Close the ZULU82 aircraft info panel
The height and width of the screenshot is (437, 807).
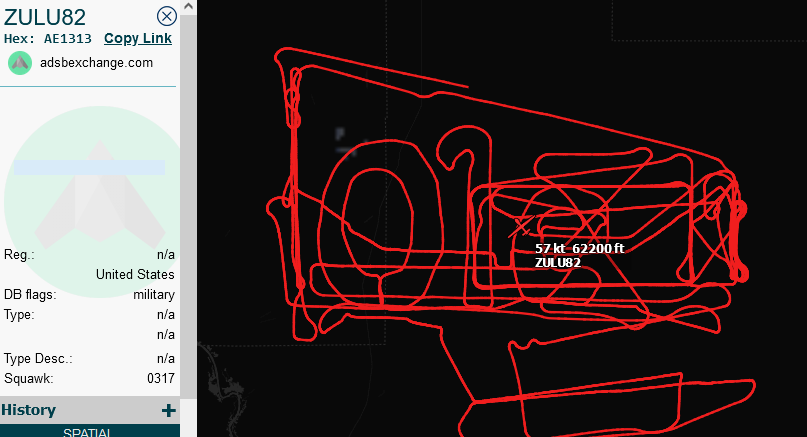[167, 16]
